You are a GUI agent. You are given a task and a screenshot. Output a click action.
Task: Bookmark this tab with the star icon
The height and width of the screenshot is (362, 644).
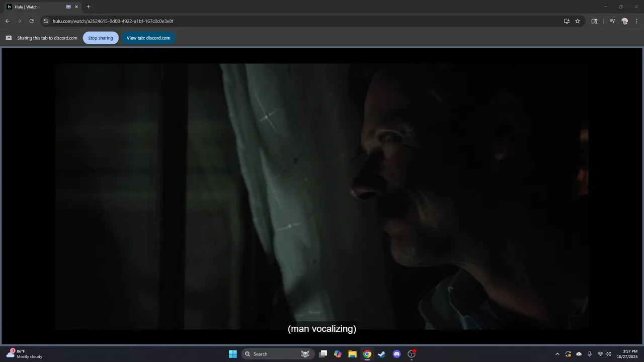click(578, 21)
